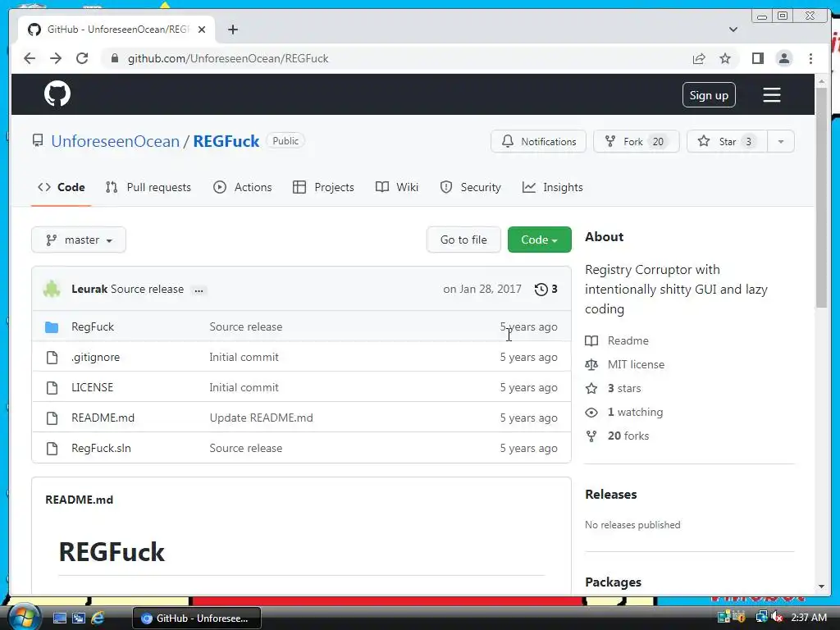Switch to the Actions tab

[x=243, y=188]
